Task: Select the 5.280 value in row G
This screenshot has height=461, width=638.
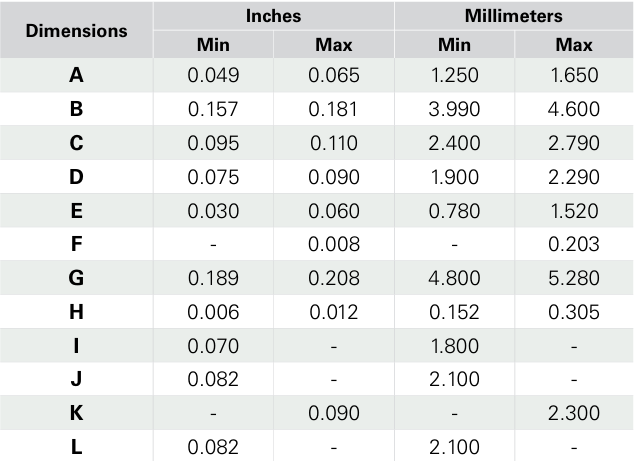Action: pyautogui.click(x=574, y=279)
